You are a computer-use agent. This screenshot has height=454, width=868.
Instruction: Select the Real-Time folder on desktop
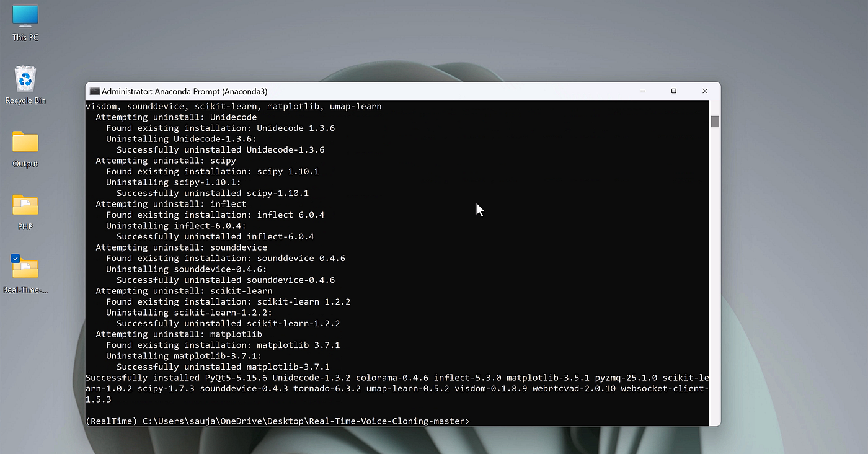pyautogui.click(x=25, y=274)
